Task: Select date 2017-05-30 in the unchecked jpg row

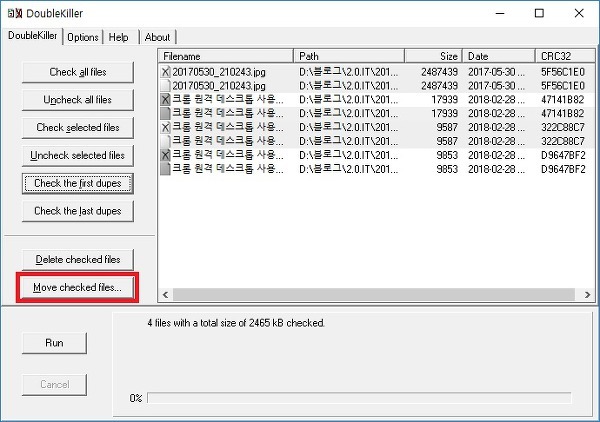Action: 496,86
